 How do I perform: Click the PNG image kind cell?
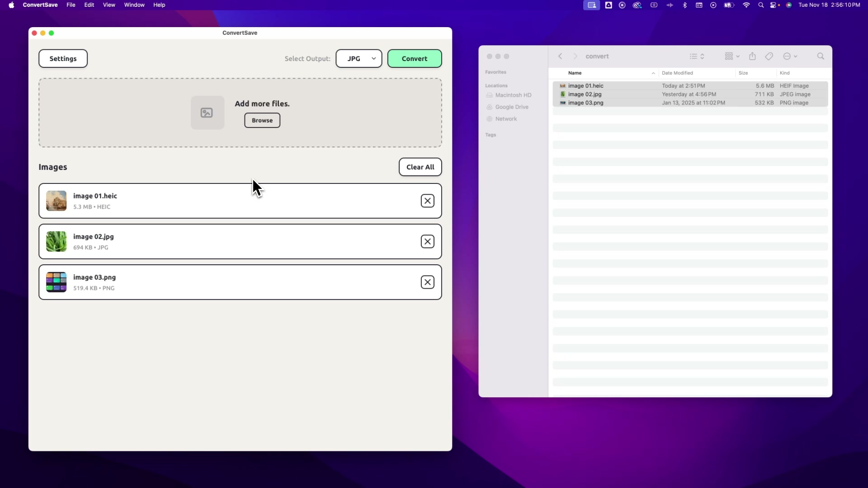[794, 103]
